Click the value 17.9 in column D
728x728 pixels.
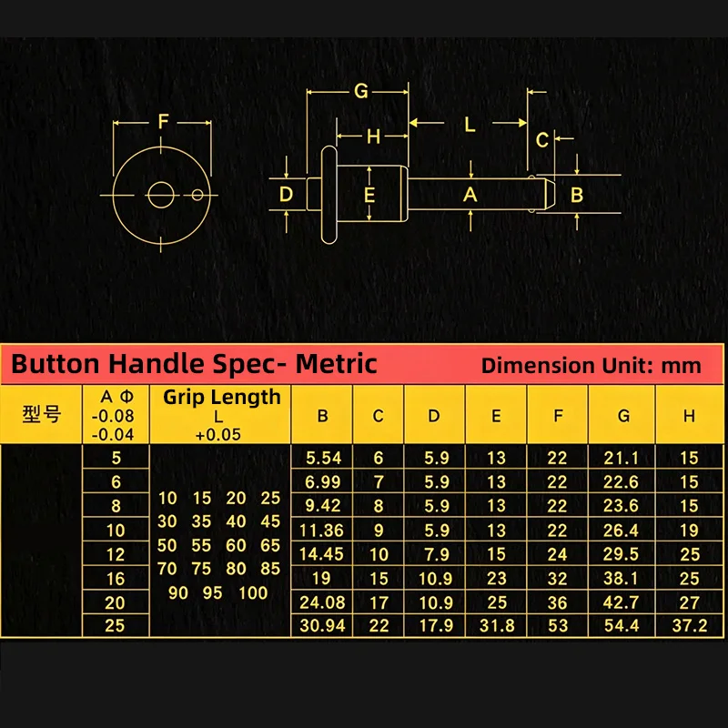(x=436, y=626)
